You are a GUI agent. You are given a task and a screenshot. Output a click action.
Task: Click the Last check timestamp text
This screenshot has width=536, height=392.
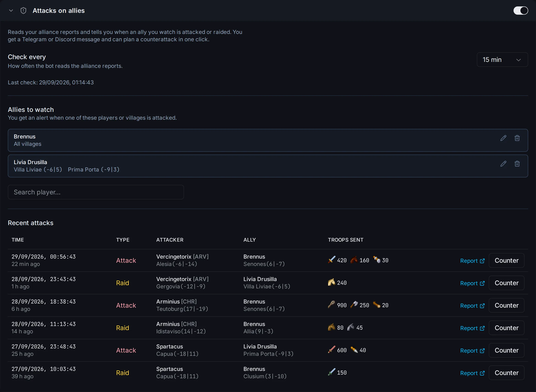coord(51,83)
